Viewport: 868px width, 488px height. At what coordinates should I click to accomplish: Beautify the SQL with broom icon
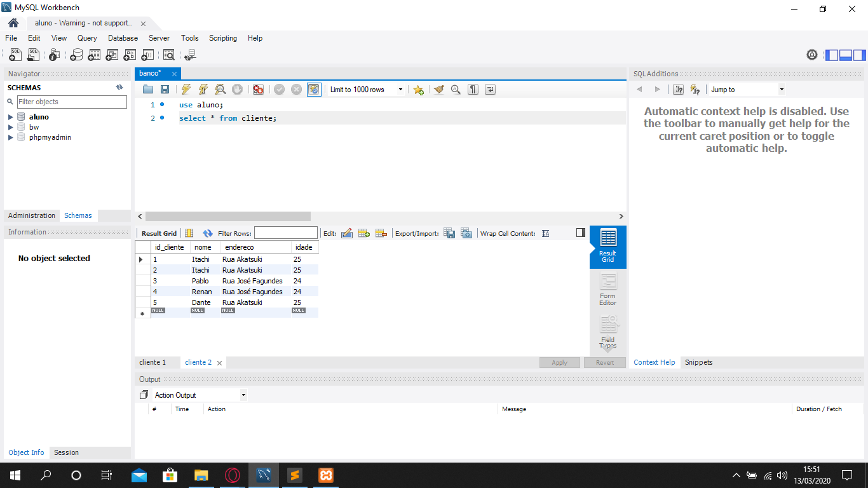click(x=439, y=90)
